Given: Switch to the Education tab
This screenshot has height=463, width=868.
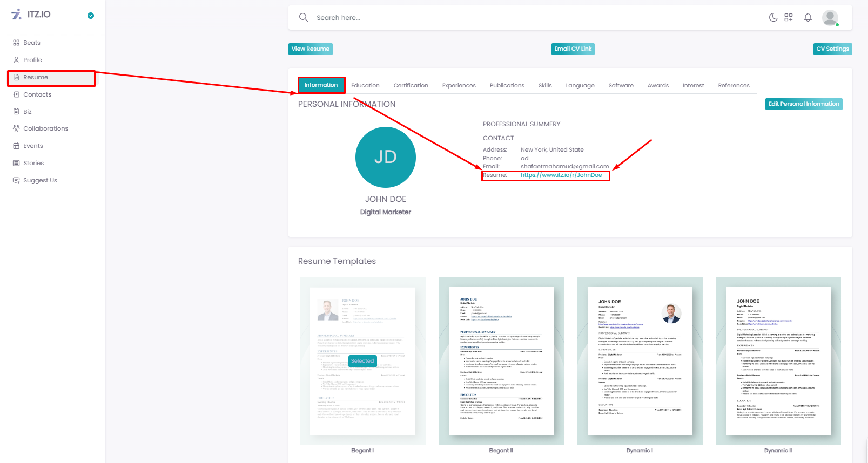Looking at the screenshot, I should pos(365,85).
